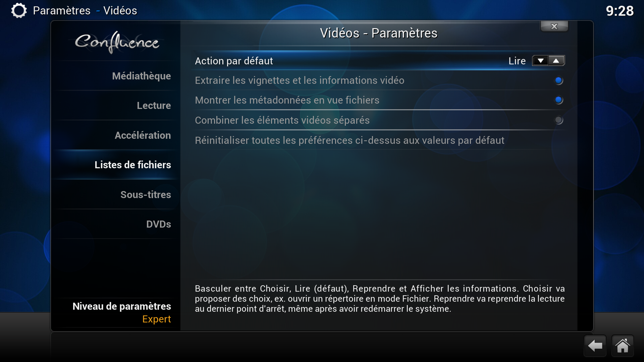This screenshot has height=362, width=644.
Task: Close the Vidéos - Paramètres dialog
Action: 554,26
